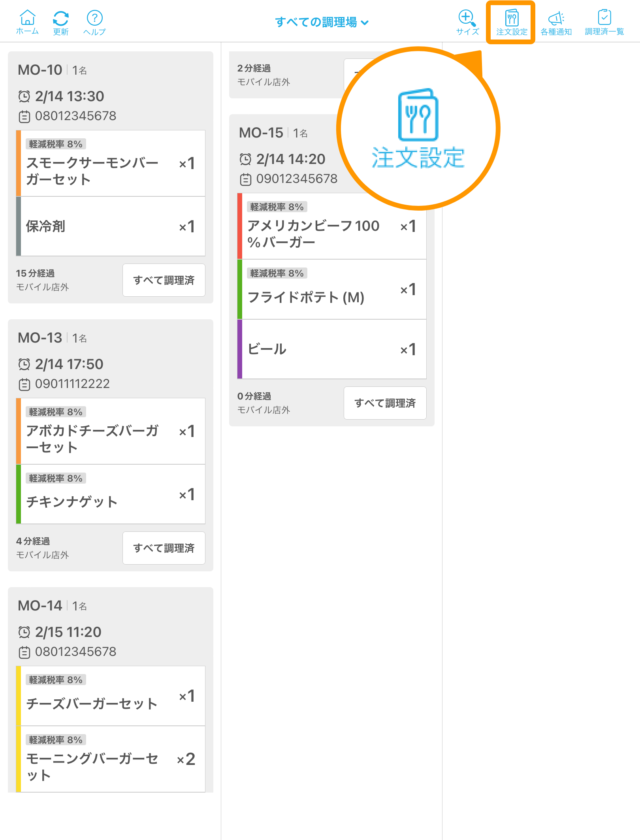Click phone number 09011112222
The width and height of the screenshot is (640, 840).
click(x=72, y=384)
